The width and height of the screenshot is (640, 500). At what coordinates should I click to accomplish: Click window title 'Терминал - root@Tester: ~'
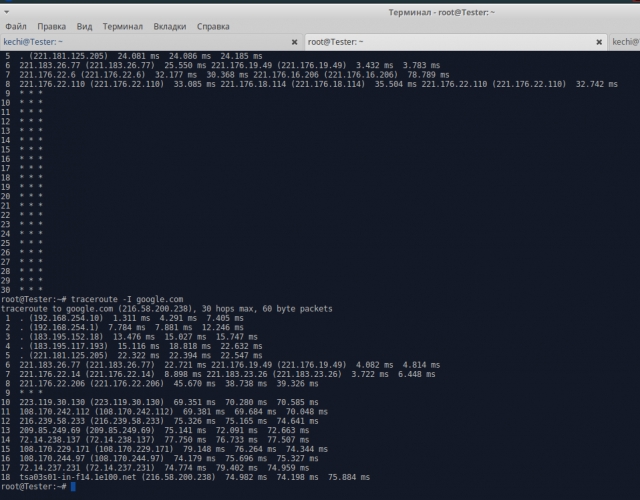click(x=442, y=12)
